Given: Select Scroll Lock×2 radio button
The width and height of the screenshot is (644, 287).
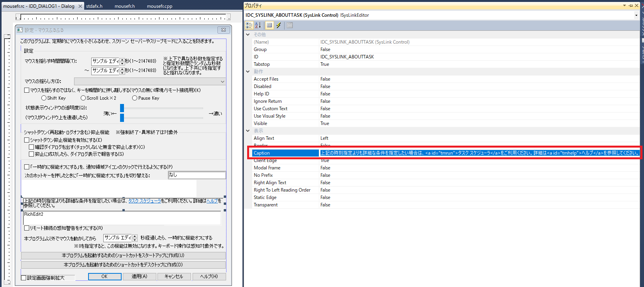Looking at the screenshot, I should [x=83, y=98].
